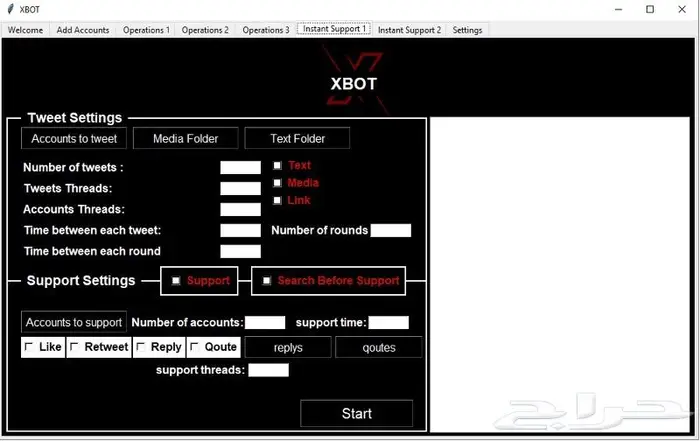Screen dimensions: 700x441
Task: Focus the Accounts Threads input field
Action: point(240,209)
